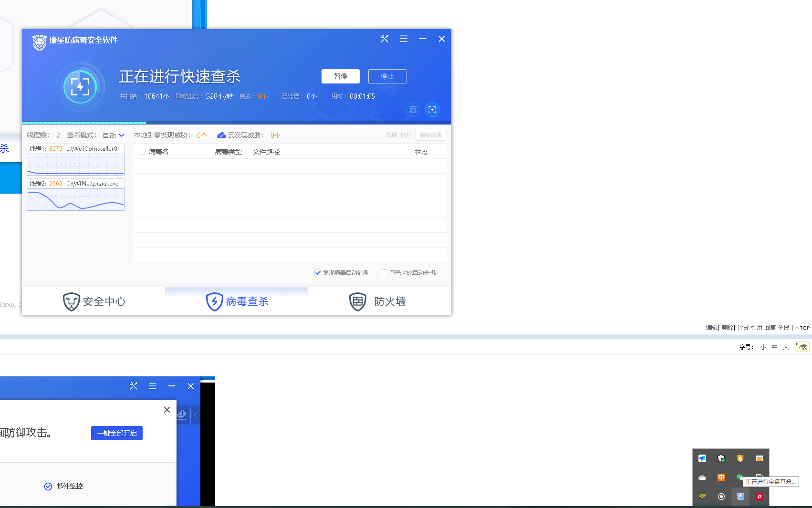Click the Rising lion logo in title bar
The height and width of the screenshot is (508, 812).
coord(40,42)
